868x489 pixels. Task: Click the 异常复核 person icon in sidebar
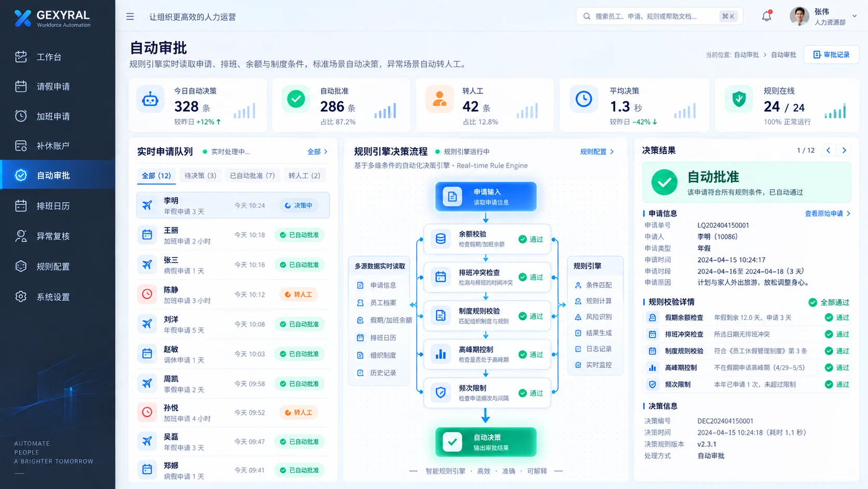pos(21,236)
